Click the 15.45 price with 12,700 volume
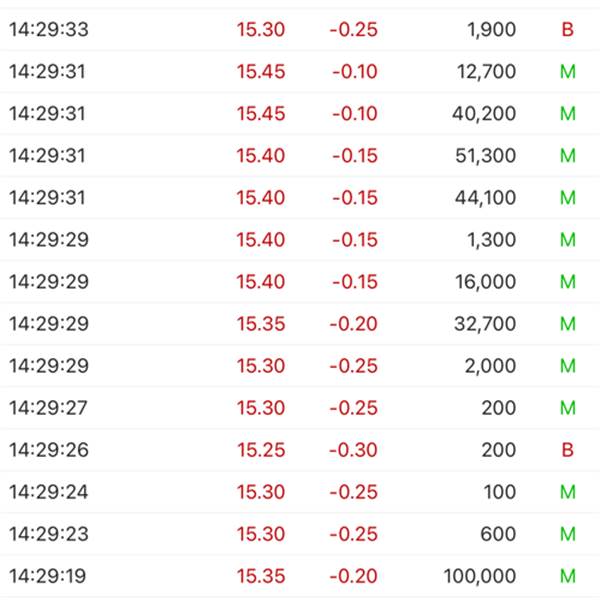 click(x=261, y=72)
